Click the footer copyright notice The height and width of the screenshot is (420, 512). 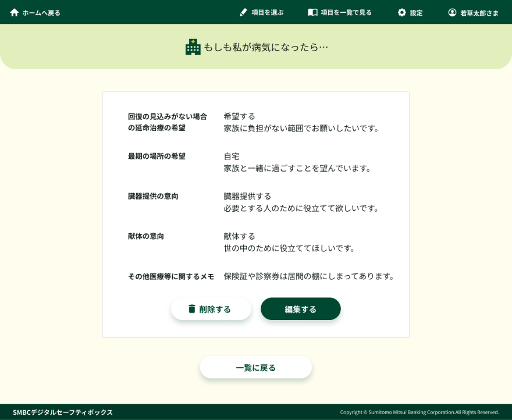click(419, 412)
